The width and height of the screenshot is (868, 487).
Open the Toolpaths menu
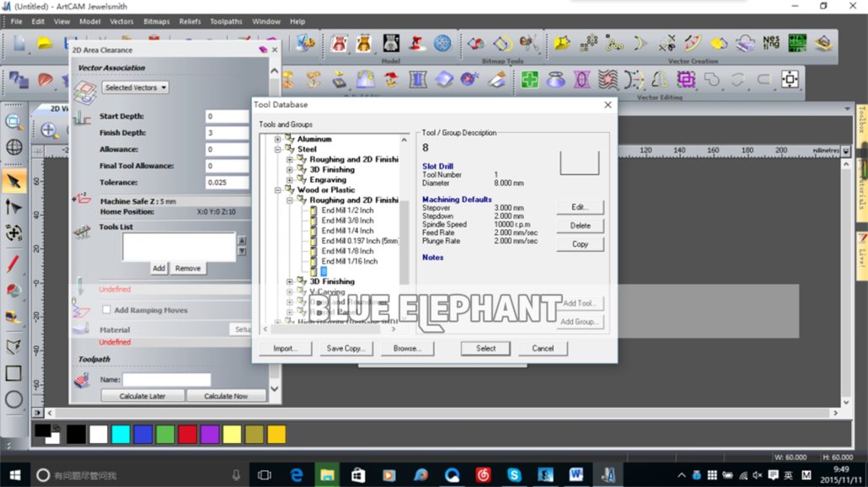click(x=226, y=22)
